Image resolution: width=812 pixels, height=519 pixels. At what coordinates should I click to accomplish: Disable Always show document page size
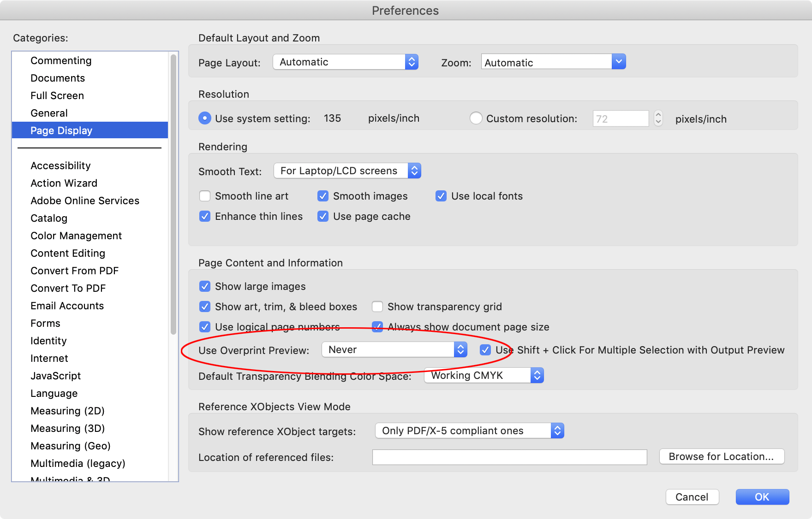tap(377, 327)
